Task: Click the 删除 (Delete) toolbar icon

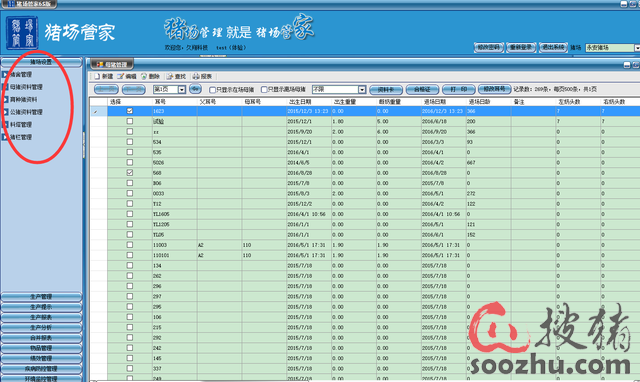Action: (144, 76)
